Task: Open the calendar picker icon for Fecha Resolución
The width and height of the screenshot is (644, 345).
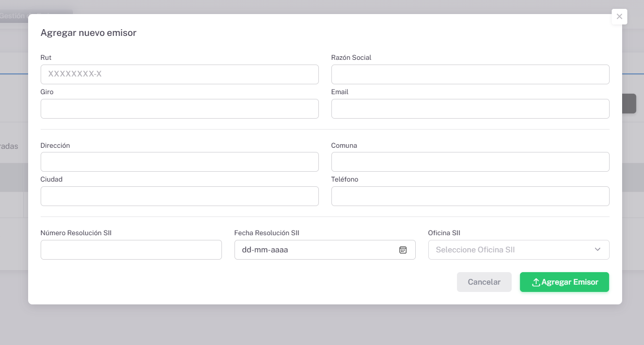Action: (x=403, y=250)
